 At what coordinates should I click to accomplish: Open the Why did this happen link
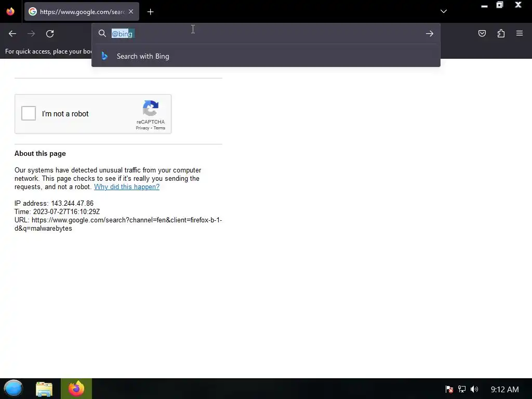[127, 187]
